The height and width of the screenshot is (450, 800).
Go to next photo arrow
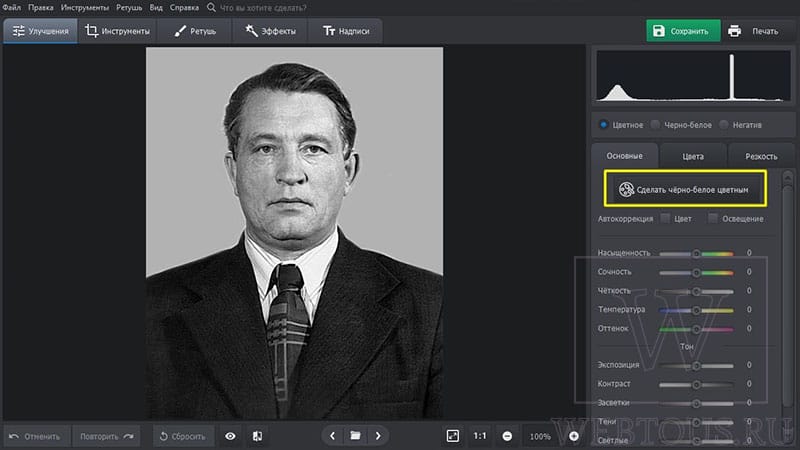[378, 436]
